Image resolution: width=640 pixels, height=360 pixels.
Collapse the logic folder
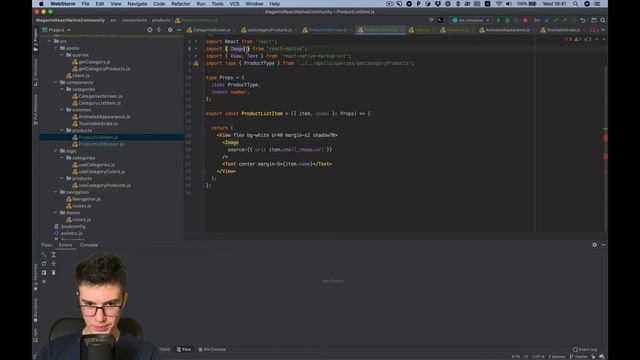click(x=56, y=151)
